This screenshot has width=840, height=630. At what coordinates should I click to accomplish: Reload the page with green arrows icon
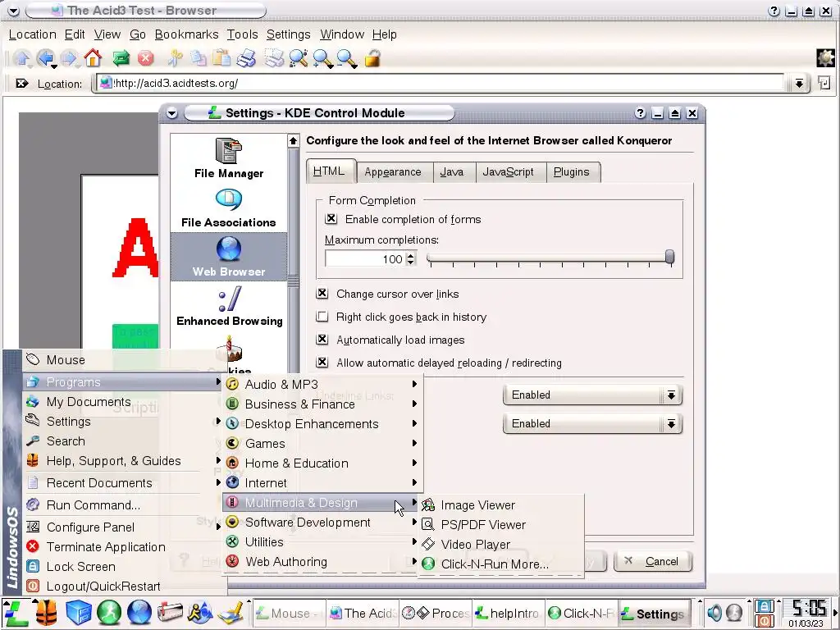click(121, 58)
